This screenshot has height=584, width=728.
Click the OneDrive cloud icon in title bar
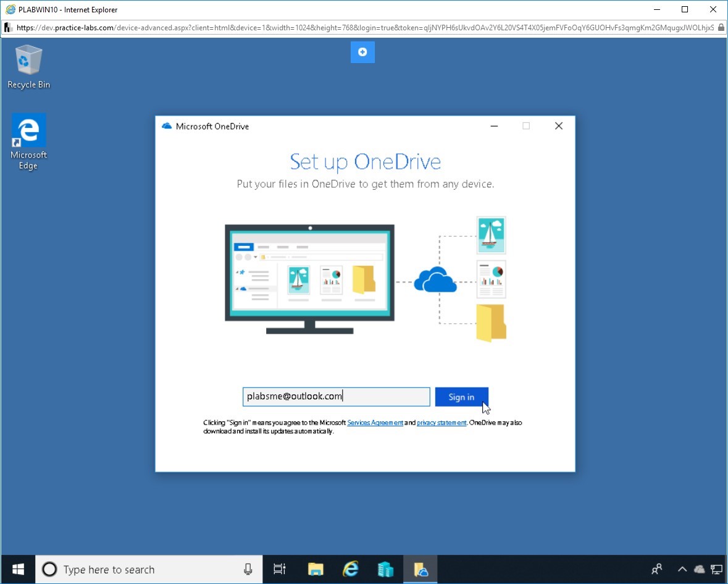[167, 126]
